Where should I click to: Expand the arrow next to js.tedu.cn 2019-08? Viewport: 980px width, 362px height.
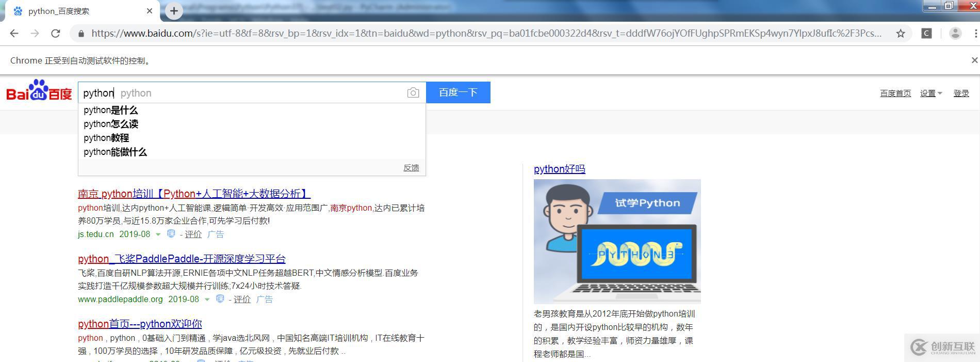coord(158,234)
